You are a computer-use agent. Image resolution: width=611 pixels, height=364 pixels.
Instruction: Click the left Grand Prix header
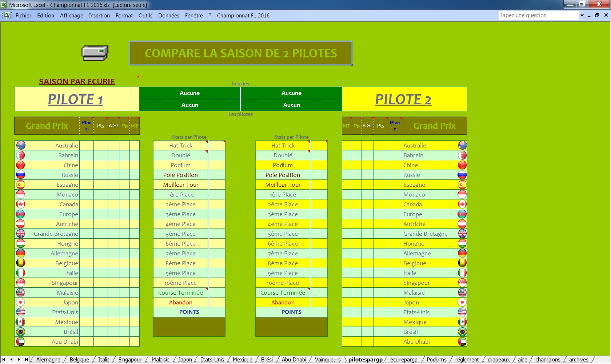(47, 126)
